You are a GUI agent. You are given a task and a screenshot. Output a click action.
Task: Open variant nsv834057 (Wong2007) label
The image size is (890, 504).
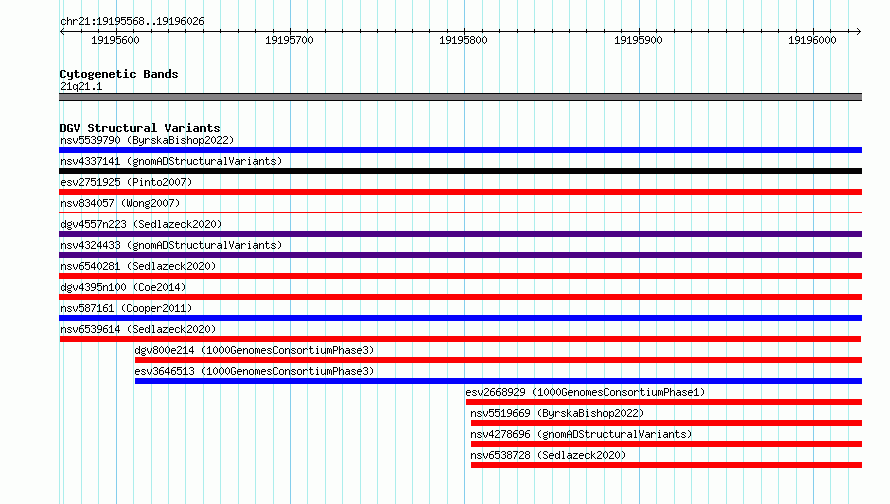pos(120,203)
